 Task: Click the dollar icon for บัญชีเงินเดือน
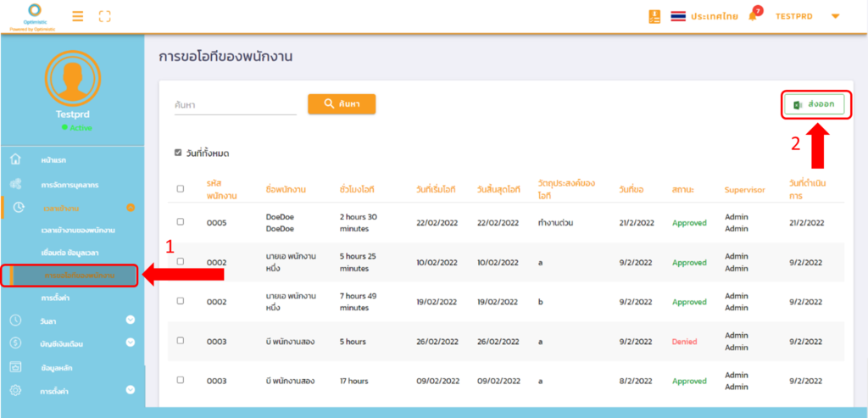tap(15, 343)
